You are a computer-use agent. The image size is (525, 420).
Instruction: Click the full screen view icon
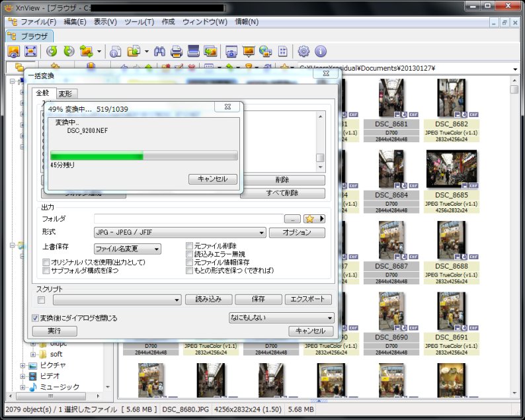[x=30, y=51]
